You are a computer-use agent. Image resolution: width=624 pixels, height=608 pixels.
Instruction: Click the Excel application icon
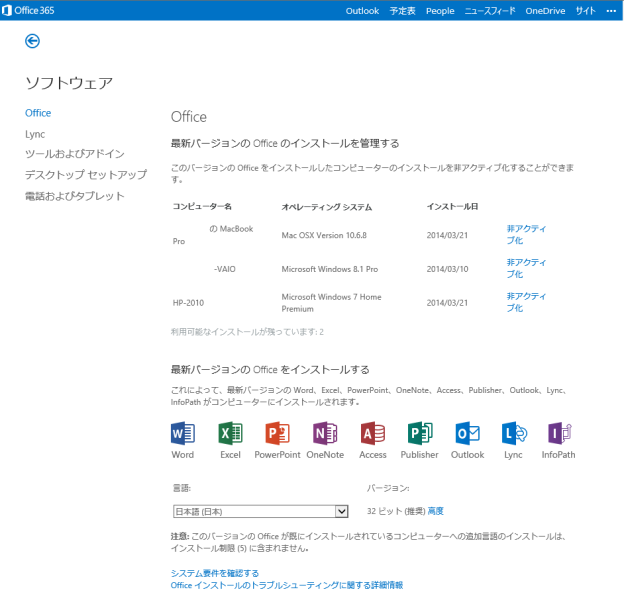point(230,433)
